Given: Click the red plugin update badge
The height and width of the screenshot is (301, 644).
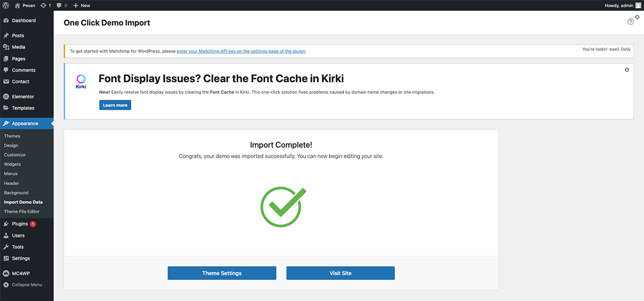Looking at the screenshot, I should click(33, 224).
